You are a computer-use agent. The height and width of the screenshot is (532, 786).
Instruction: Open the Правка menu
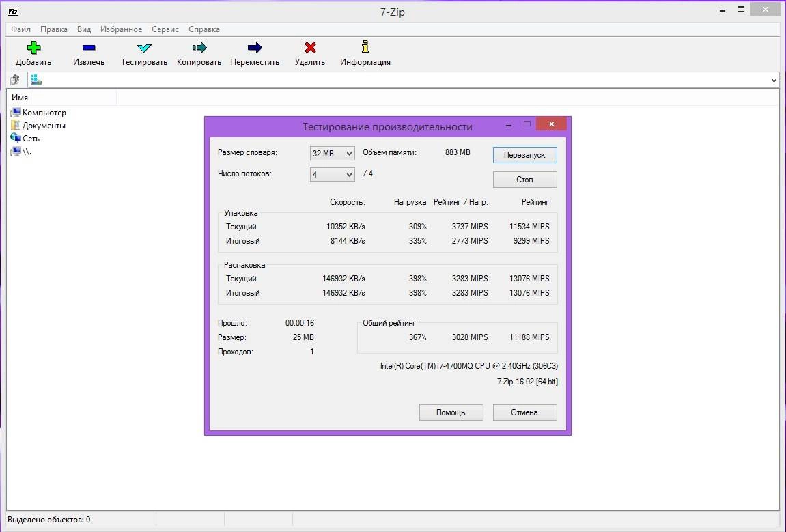pyautogui.click(x=54, y=29)
